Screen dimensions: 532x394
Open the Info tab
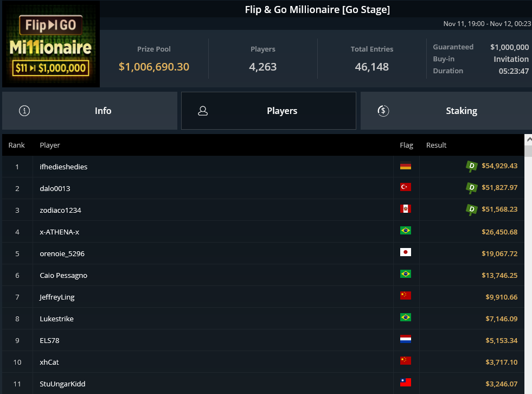click(89, 111)
